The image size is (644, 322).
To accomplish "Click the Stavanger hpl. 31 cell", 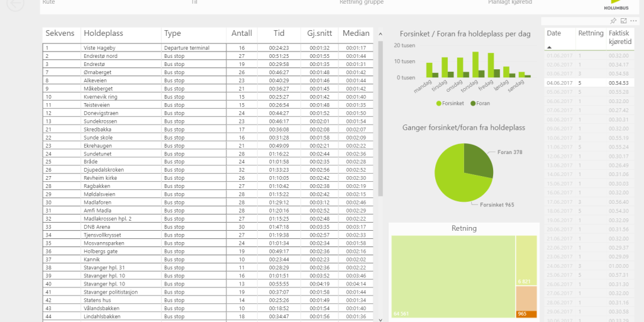I will [121, 267].
